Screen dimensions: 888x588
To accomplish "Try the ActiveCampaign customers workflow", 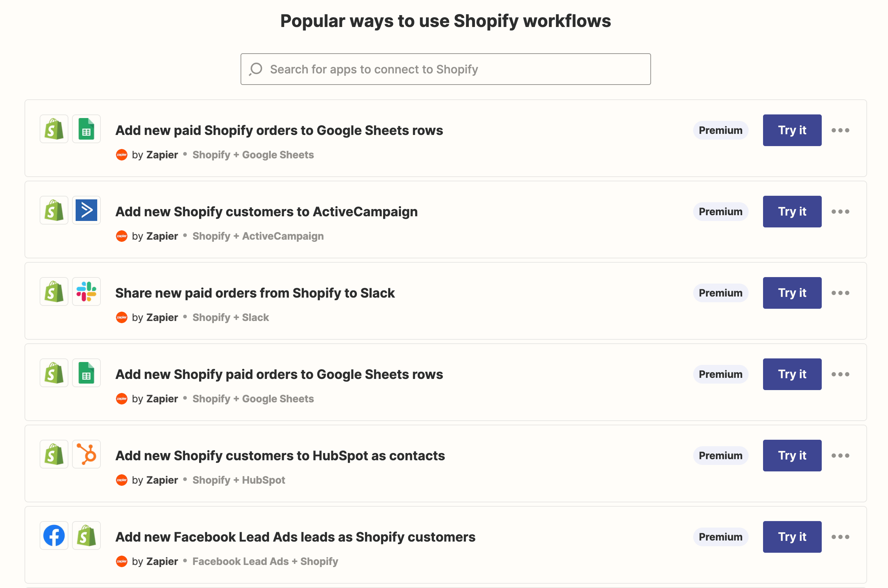I will 792,212.
